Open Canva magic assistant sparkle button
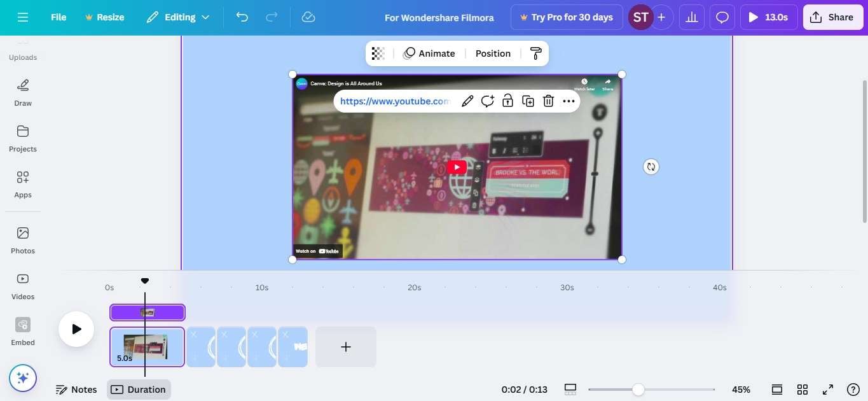Viewport: 868px width, 401px height. click(x=23, y=378)
